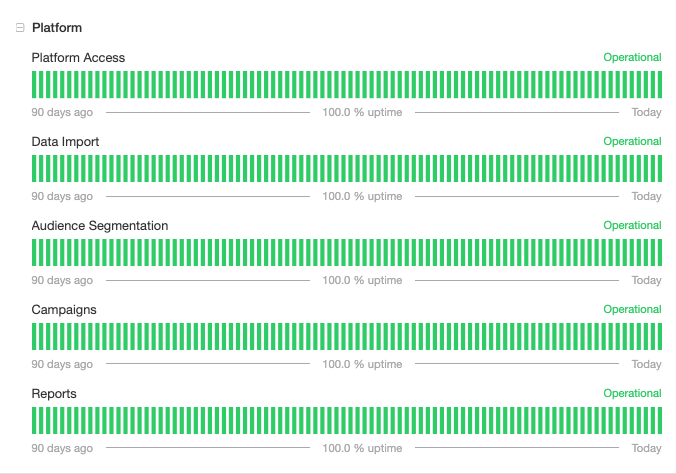This screenshot has height=474, width=676.
Task: Click the Platform group heading
Action: coord(57,28)
